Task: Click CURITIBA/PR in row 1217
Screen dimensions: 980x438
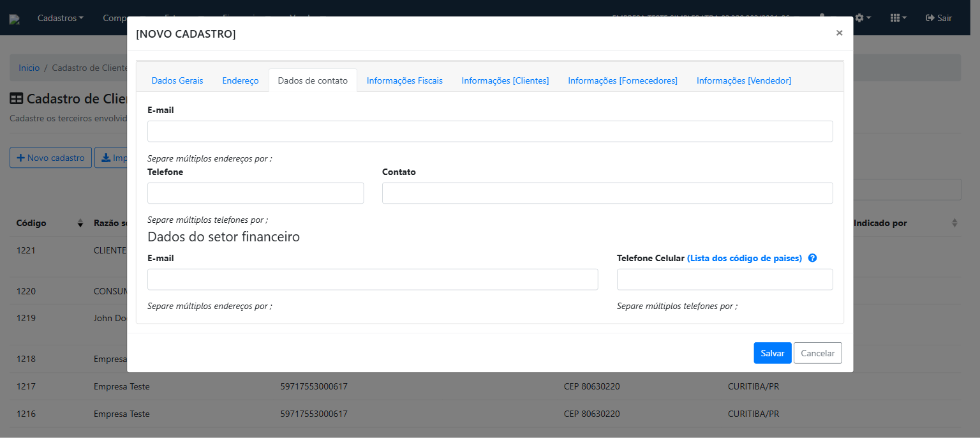Action: [754, 386]
